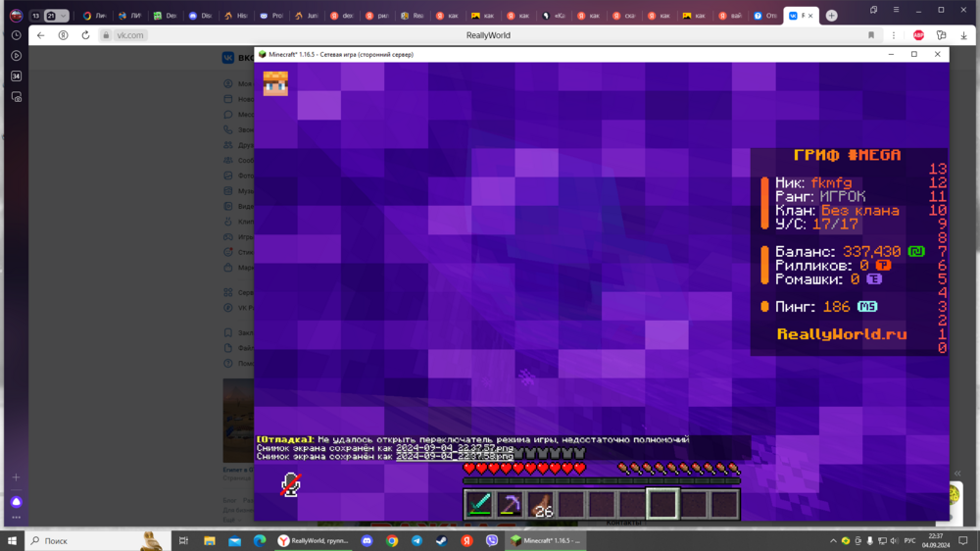980x551 pixels.
Task: Open the VK logo on the background page
Action: click(x=228, y=58)
